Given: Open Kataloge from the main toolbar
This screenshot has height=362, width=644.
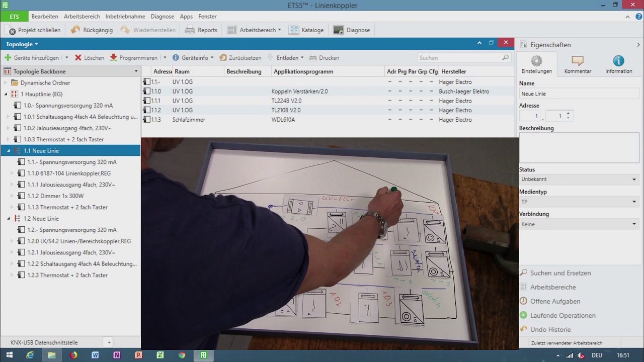Looking at the screenshot, I should 306,30.
